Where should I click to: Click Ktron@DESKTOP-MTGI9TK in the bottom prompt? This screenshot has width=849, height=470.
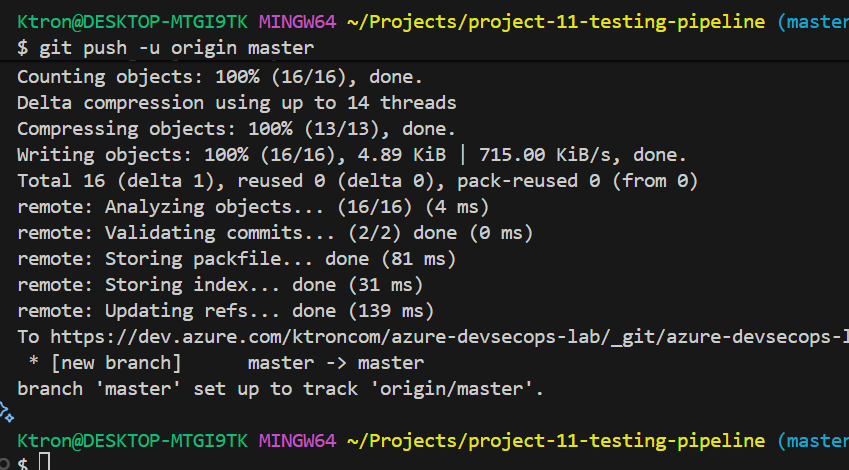[132, 440]
